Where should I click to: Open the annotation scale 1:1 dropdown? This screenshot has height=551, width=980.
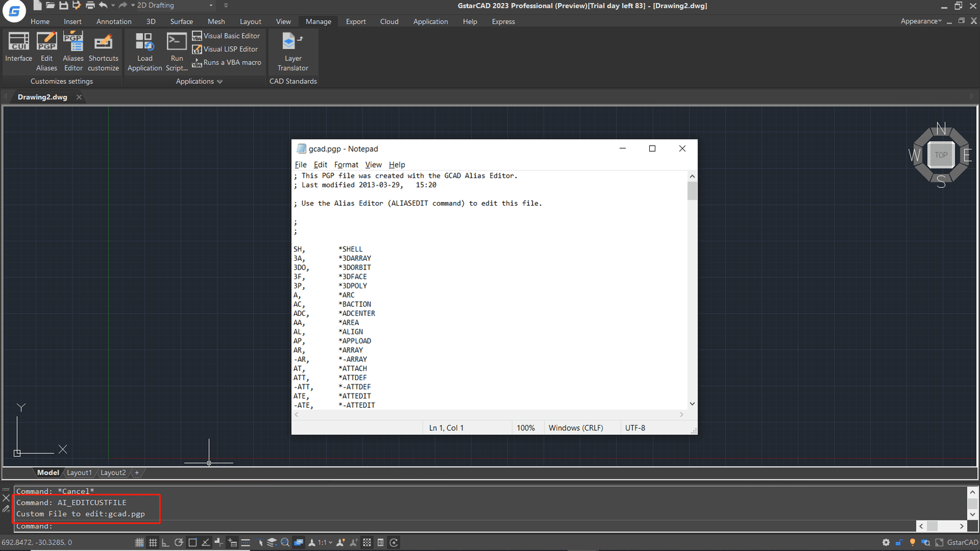pos(325,542)
